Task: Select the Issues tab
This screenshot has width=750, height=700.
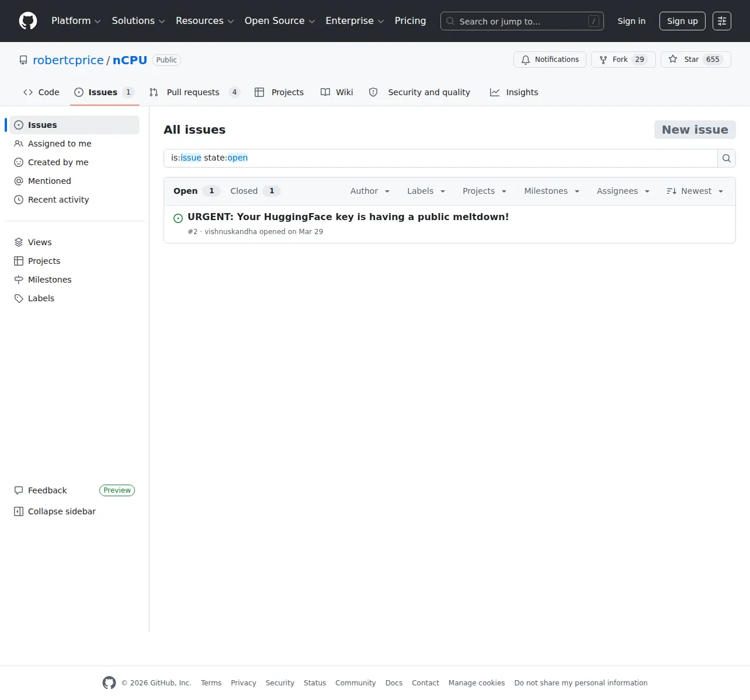Action: 105,92
